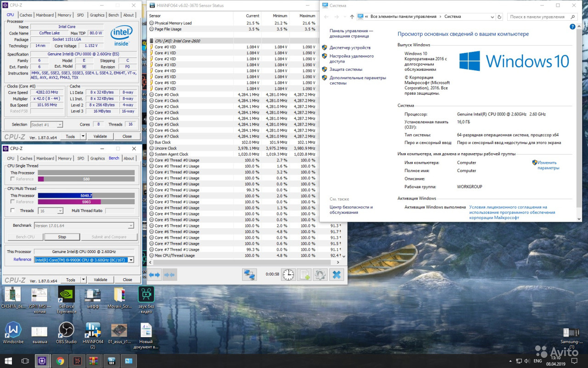Start logging with the HWiNFO sheet icon
Viewport: 588px width, 368px height.
point(304,275)
